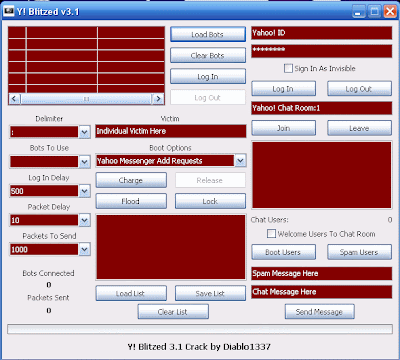Screen dimensions: 400x360
Task: Click the Load Bots button
Action: tap(208, 34)
